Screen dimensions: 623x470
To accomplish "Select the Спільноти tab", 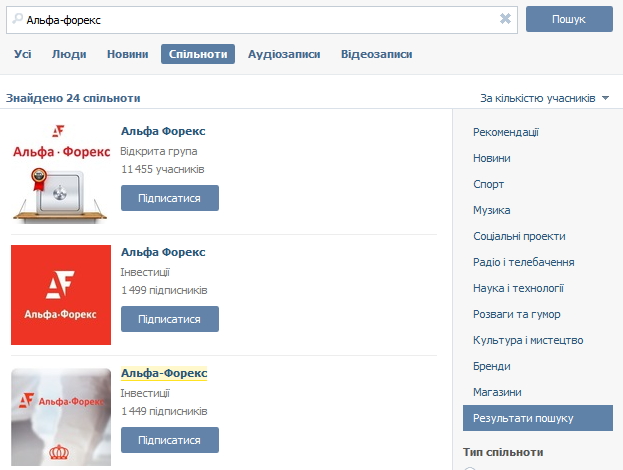I will [x=198, y=54].
